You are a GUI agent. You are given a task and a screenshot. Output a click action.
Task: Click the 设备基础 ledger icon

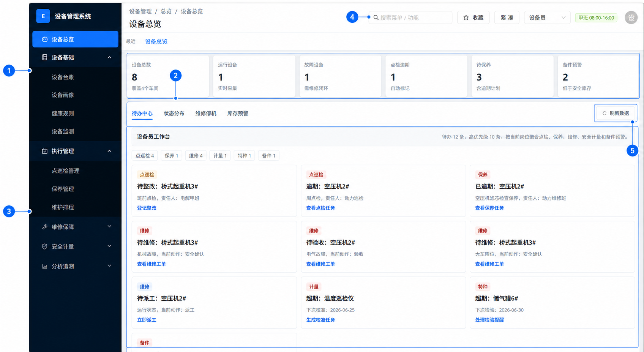tap(44, 57)
